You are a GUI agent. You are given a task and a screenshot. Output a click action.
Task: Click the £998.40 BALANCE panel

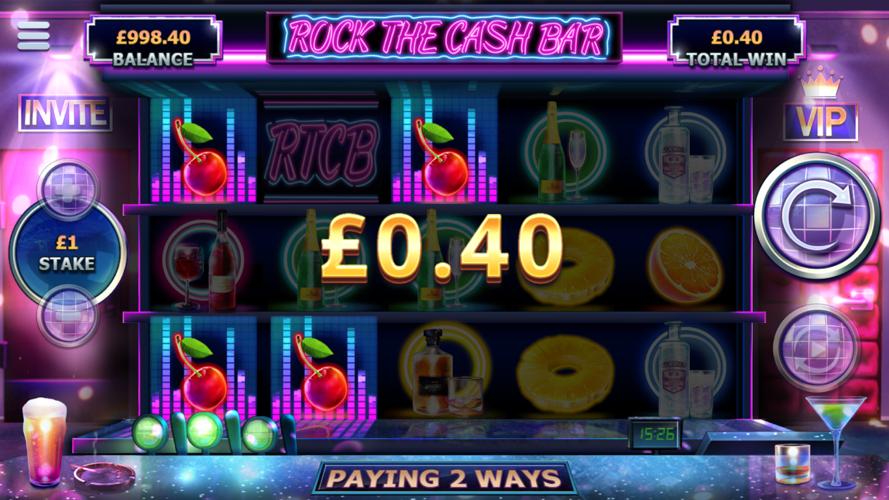pyautogui.click(x=153, y=41)
